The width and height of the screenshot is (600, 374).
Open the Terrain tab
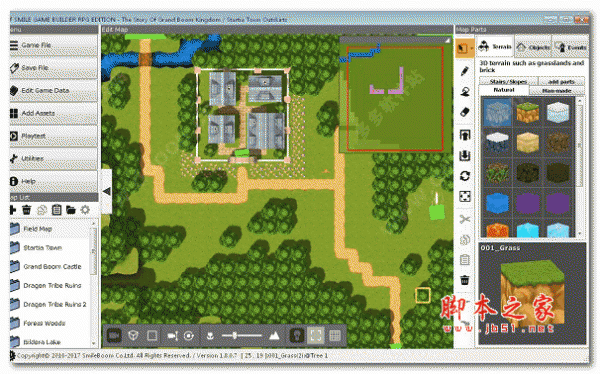coord(496,47)
